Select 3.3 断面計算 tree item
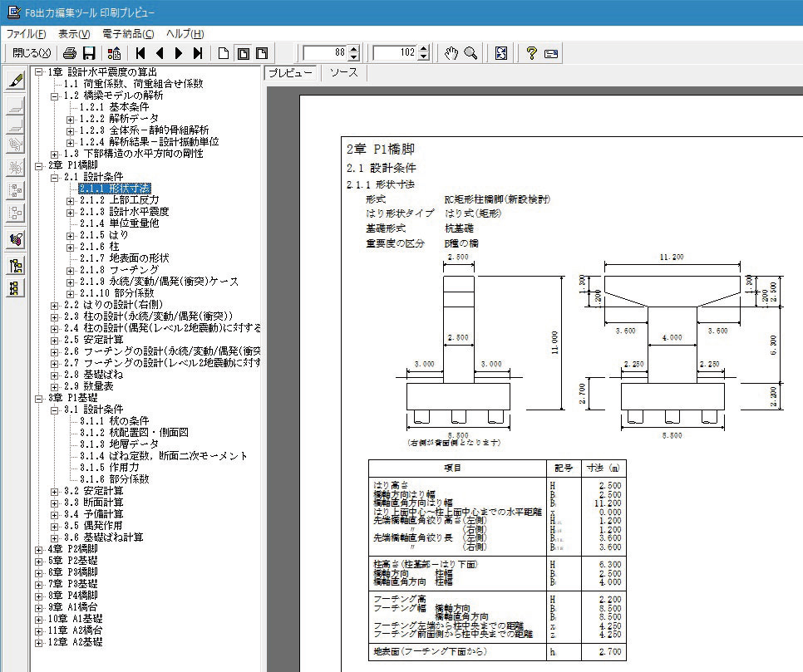 click(x=93, y=502)
